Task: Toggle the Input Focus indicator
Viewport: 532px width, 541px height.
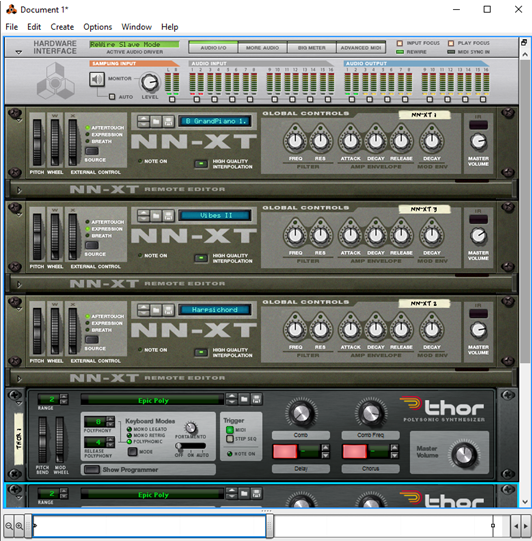Action: click(x=400, y=43)
